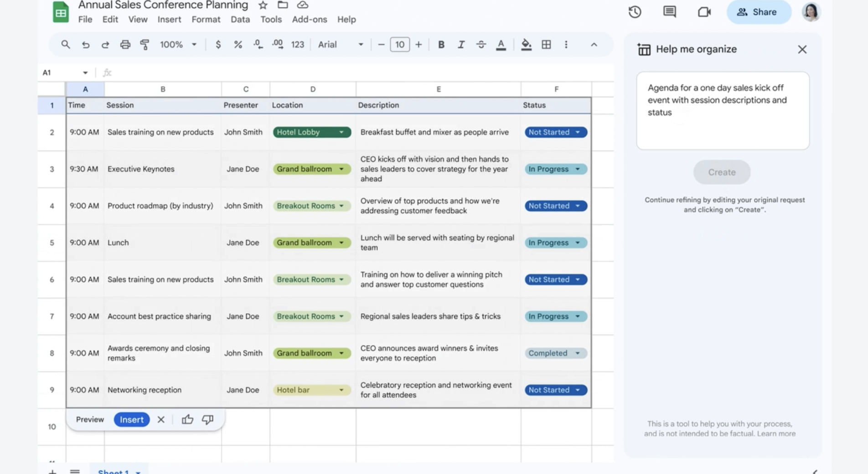Select the paint format tool
The width and height of the screenshot is (868, 474).
(x=145, y=44)
